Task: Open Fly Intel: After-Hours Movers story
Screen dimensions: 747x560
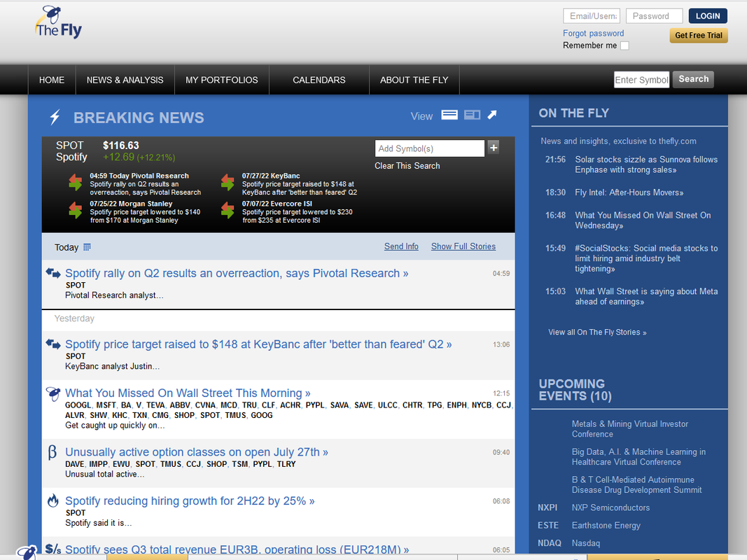Action: [x=629, y=192]
